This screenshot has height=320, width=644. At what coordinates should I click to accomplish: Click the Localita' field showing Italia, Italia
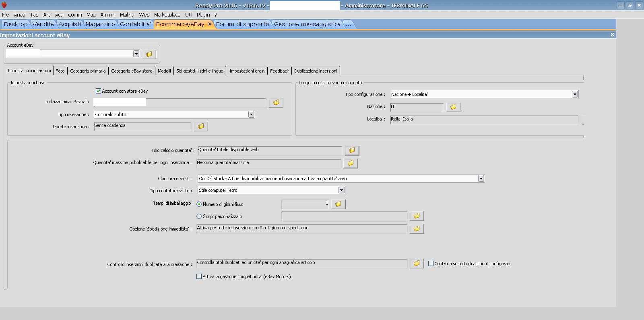tap(484, 120)
